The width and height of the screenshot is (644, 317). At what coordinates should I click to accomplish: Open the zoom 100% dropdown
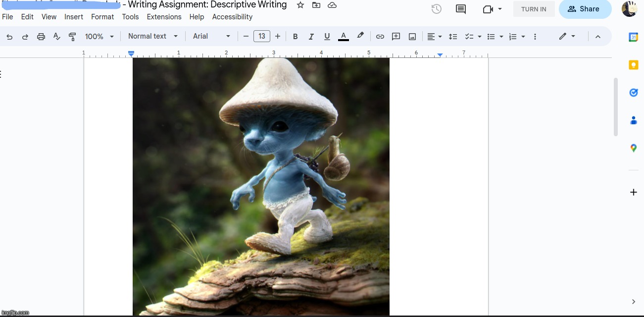point(99,37)
